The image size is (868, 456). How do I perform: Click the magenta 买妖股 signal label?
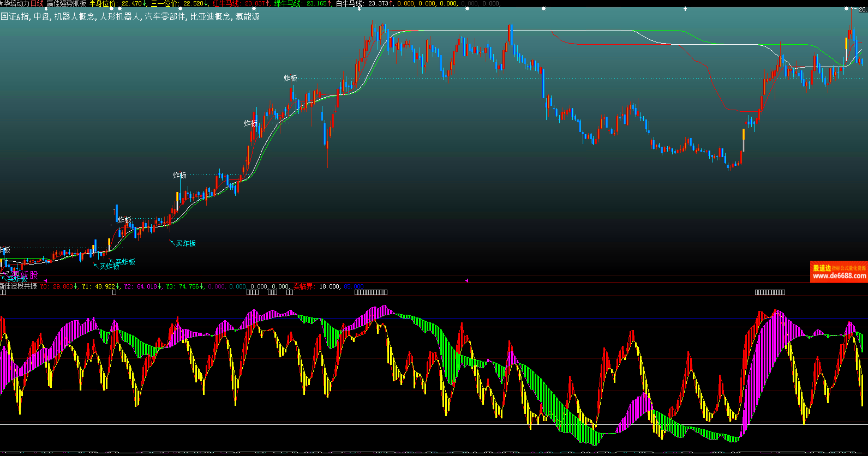click(29, 275)
